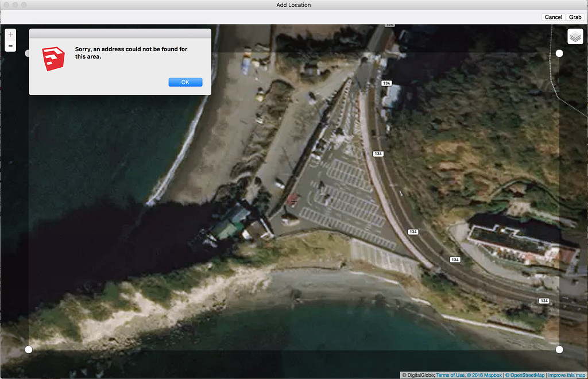Select the bottom-right region selection pin

pyautogui.click(x=559, y=349)
